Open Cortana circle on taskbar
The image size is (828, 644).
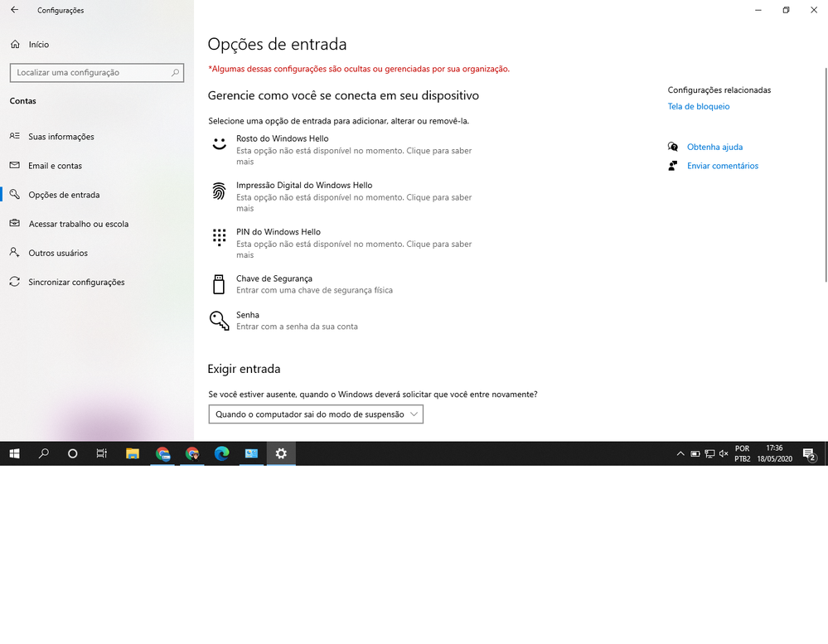[x=73, y=453]
